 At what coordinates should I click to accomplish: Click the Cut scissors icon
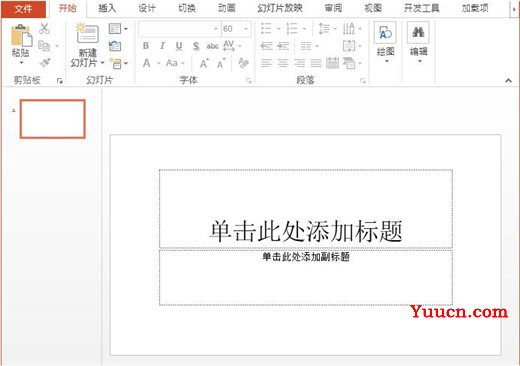click(x=44, y=29)
